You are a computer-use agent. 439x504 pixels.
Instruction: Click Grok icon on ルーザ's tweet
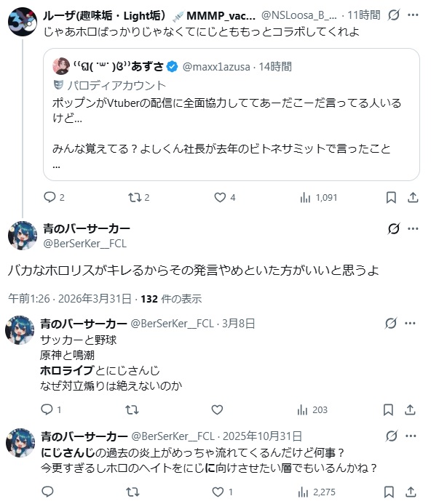tap(394, 14)
